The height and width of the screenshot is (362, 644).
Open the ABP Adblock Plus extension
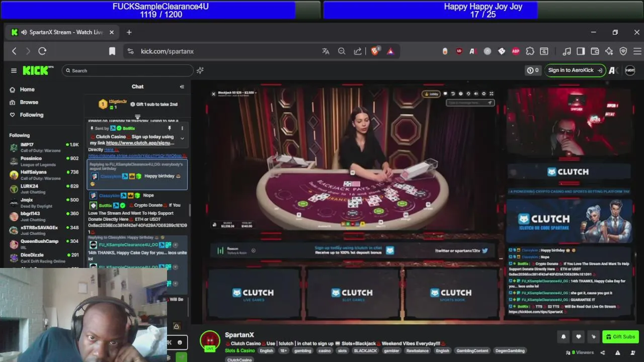516,51
